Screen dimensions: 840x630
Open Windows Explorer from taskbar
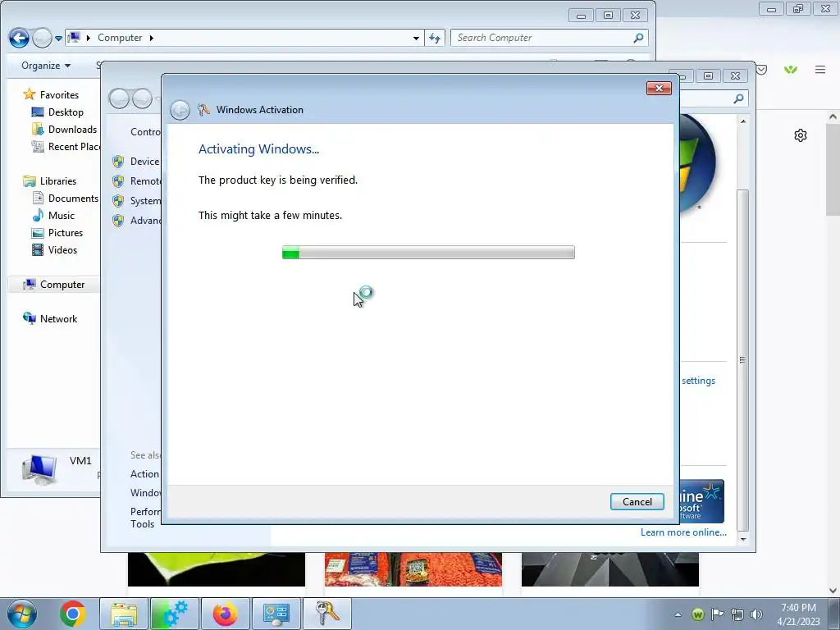[124, 614]
